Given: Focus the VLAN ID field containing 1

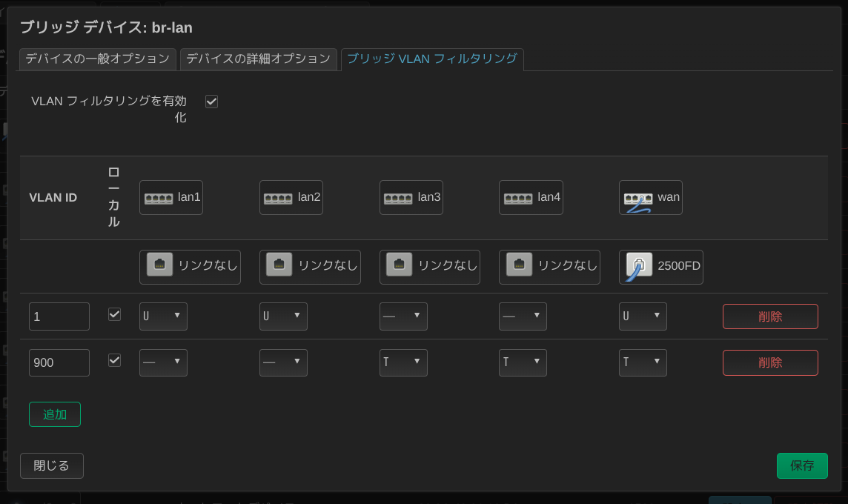Looking at the screenshot, I should [x=59, y=316].
